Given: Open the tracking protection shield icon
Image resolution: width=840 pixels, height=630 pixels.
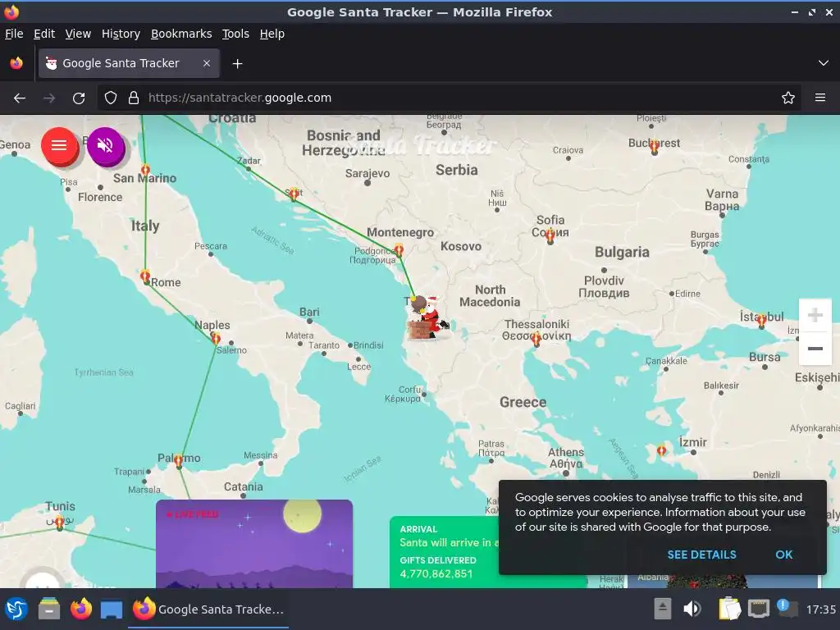Looking at the screenshot, I should (x=111, y=98).
